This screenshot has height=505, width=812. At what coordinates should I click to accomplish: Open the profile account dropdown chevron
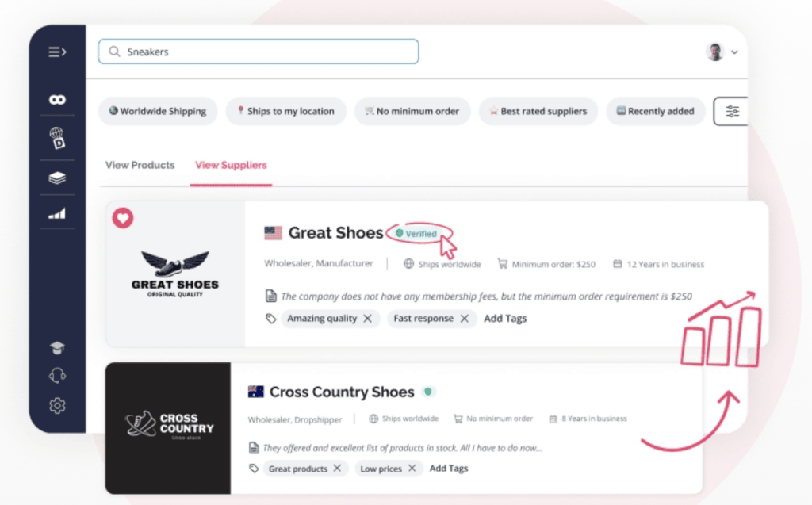(x=733, y=52)
